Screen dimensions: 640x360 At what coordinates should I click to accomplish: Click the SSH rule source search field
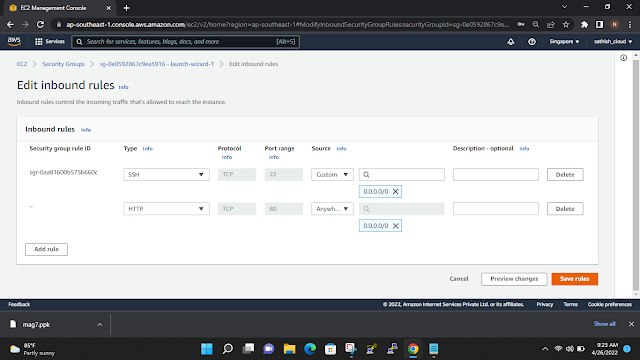(x=402, y=174)
